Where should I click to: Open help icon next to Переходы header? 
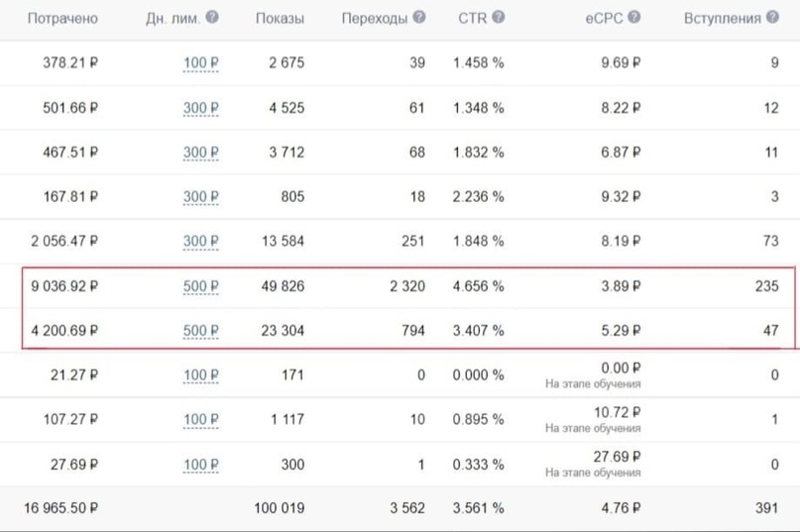click(x=419, y=18)
